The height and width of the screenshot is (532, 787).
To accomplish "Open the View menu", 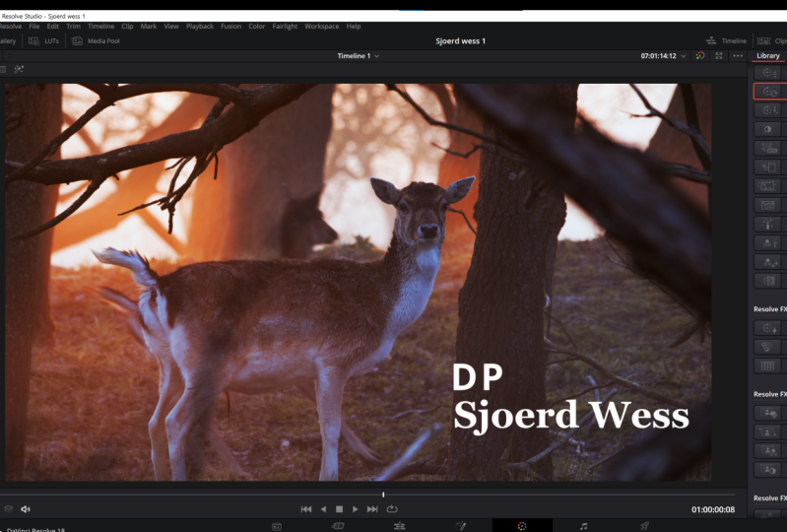I will point(171,26).
